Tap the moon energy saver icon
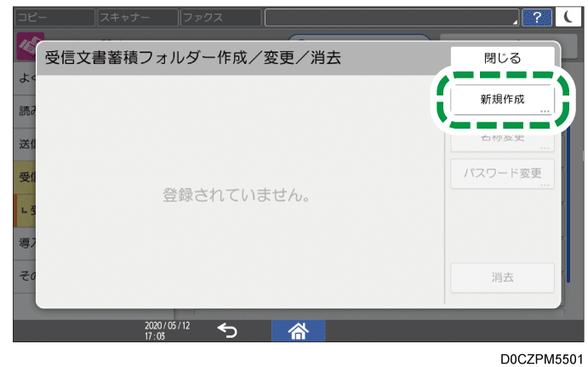This screenshot has height=367, width=588. (x=568, y=17)
